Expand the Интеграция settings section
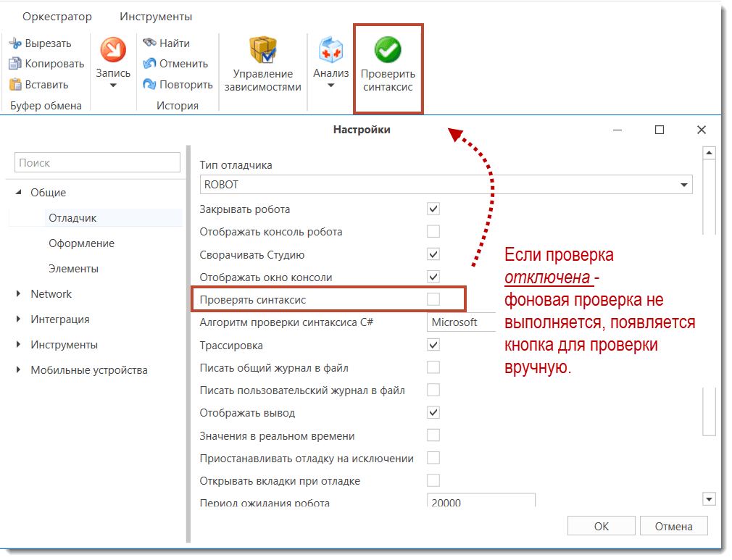The width and height of the screenshot is (732, 560). [19, 319]
